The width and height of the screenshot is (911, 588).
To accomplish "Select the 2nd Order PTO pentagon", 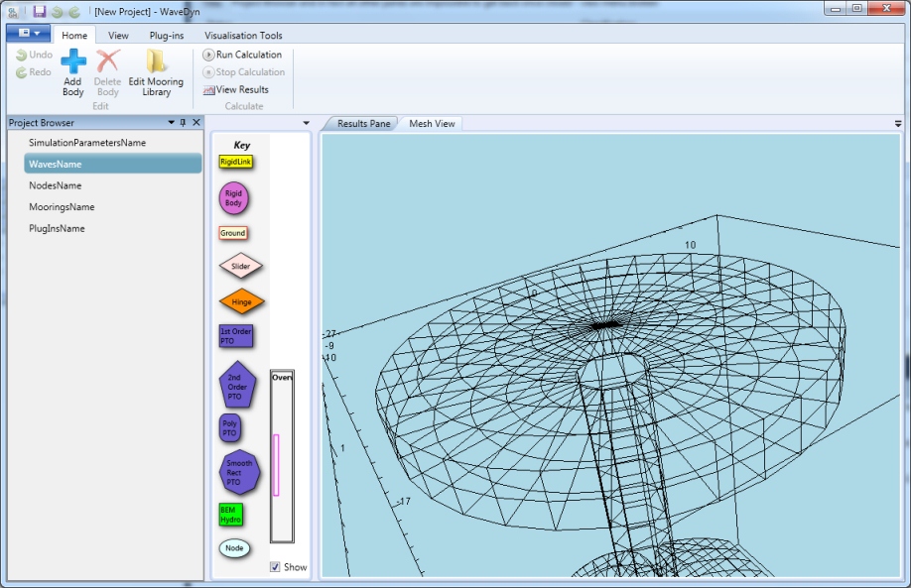I will pyautogui.click(x=236, y=387).
